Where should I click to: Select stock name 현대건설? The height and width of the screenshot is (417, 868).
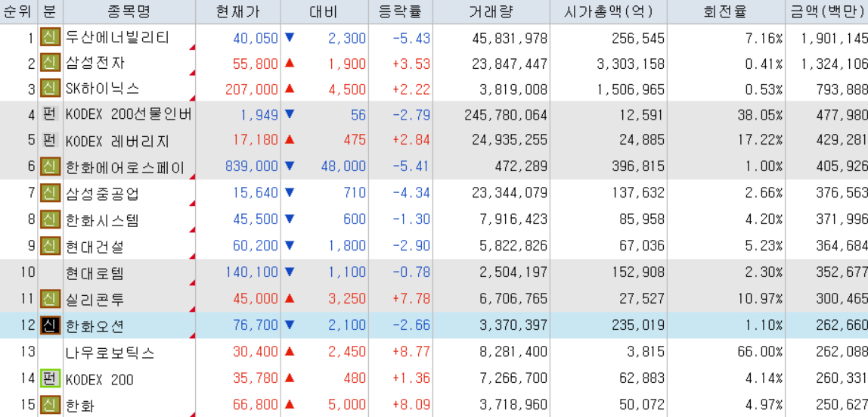[x=95, y=246]
